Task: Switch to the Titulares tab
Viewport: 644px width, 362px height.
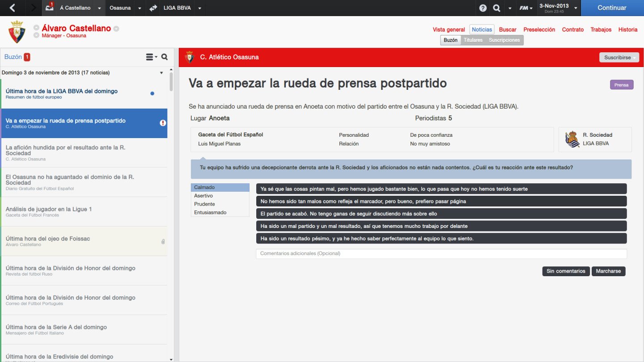Action: pos(473,40)
